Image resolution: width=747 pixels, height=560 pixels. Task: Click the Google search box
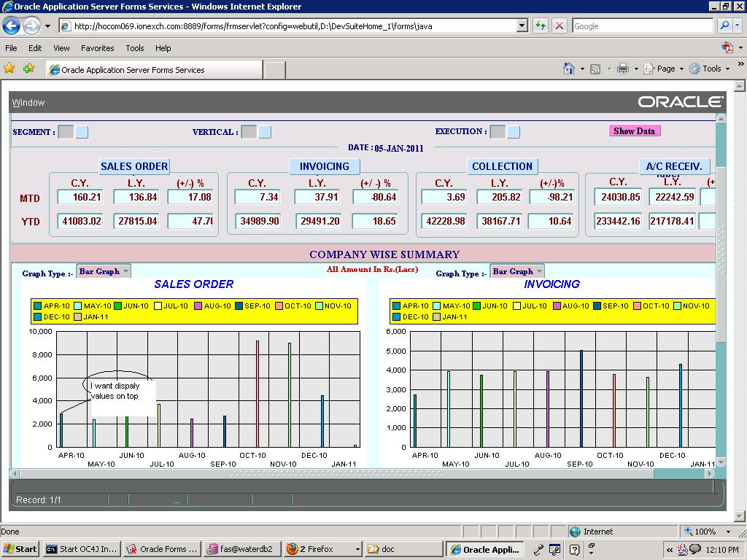click(643, 26)
